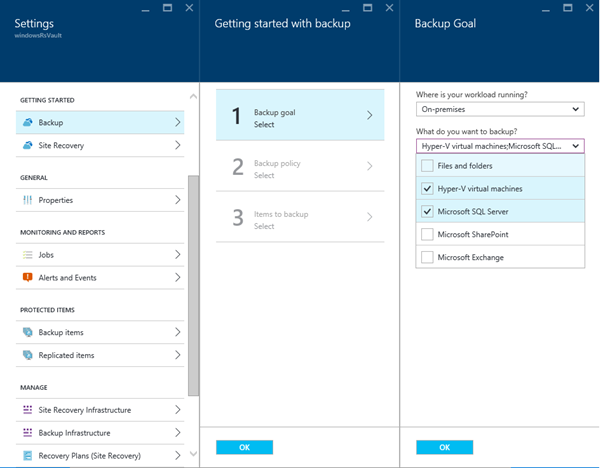Click the Files and folders option label

point(465,166)
